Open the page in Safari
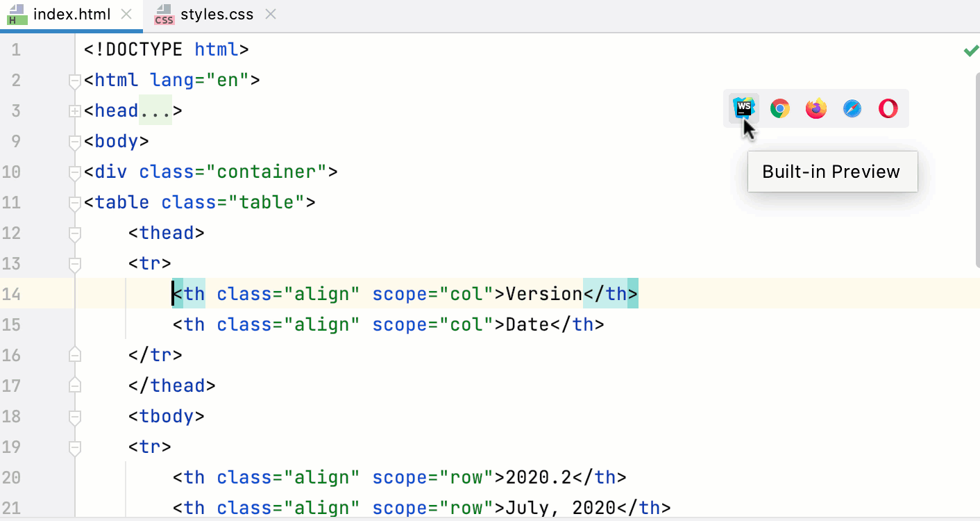 pos(852,108)
